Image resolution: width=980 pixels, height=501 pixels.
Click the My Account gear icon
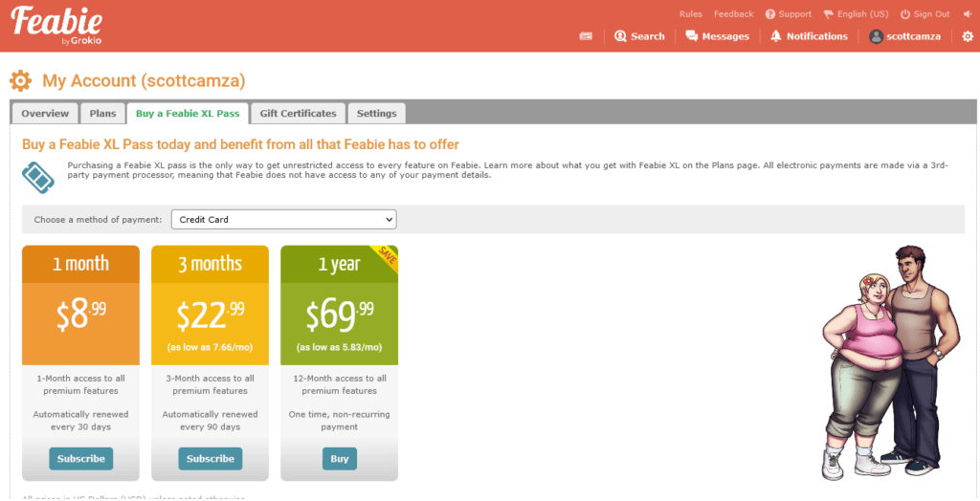click(21, 80)
